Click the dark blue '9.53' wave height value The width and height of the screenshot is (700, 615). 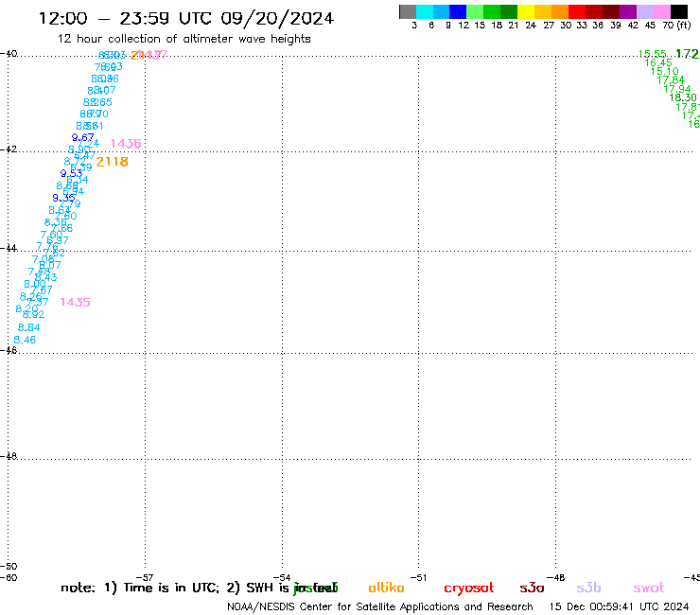pyautogui.click(x=71, y=173)
